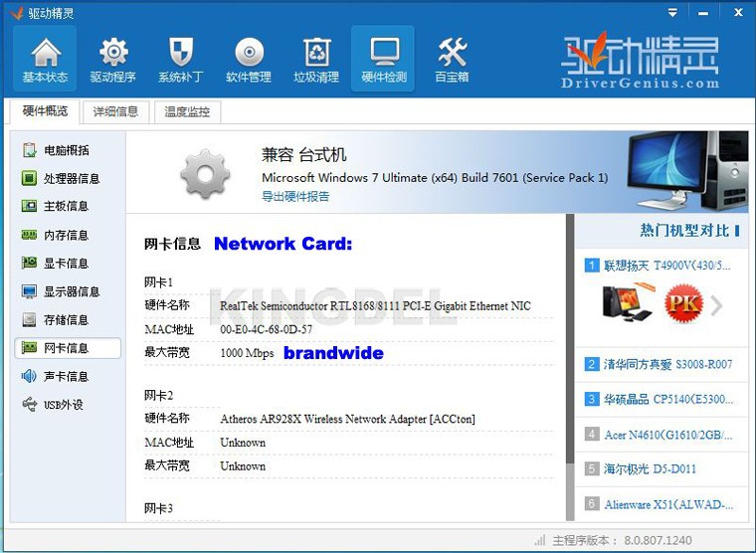Screen dimensions: 756x553
Task: Select USB外设 in the sidebar
Action: tap(64, 405)
